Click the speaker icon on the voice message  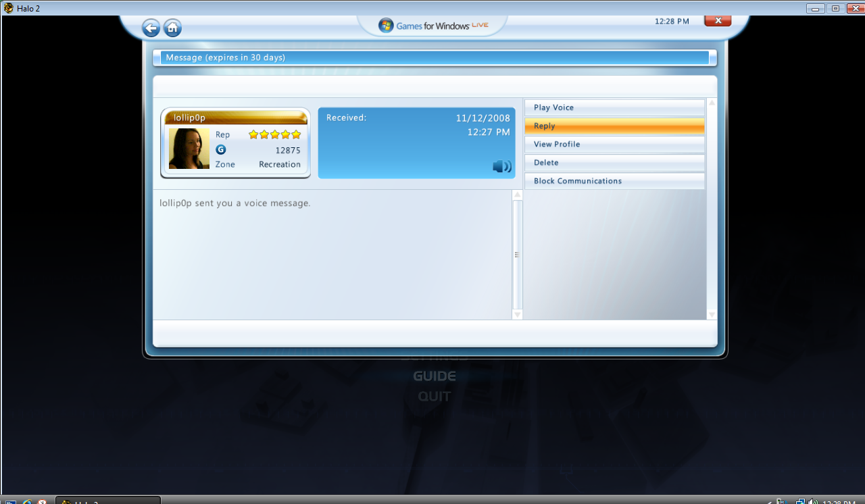(501, 166)
